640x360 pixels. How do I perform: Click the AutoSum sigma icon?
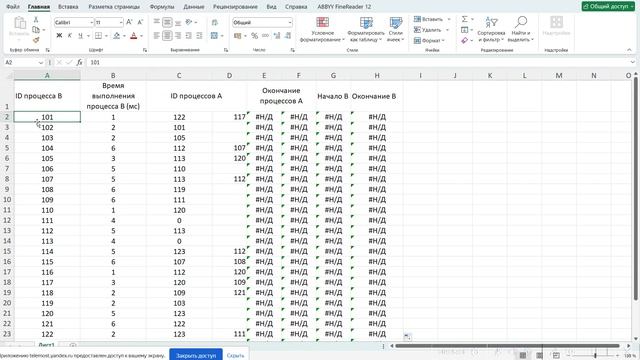click(464, 19)
